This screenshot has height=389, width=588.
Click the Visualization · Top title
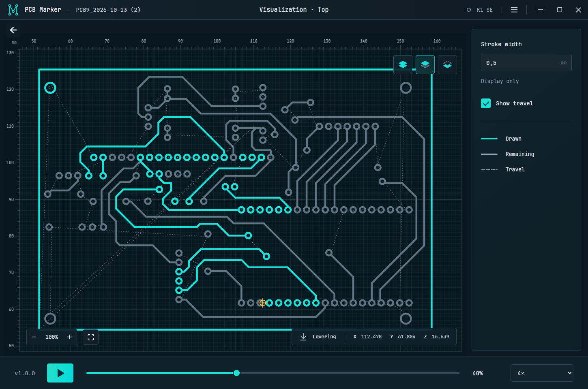tap(294, 9)
